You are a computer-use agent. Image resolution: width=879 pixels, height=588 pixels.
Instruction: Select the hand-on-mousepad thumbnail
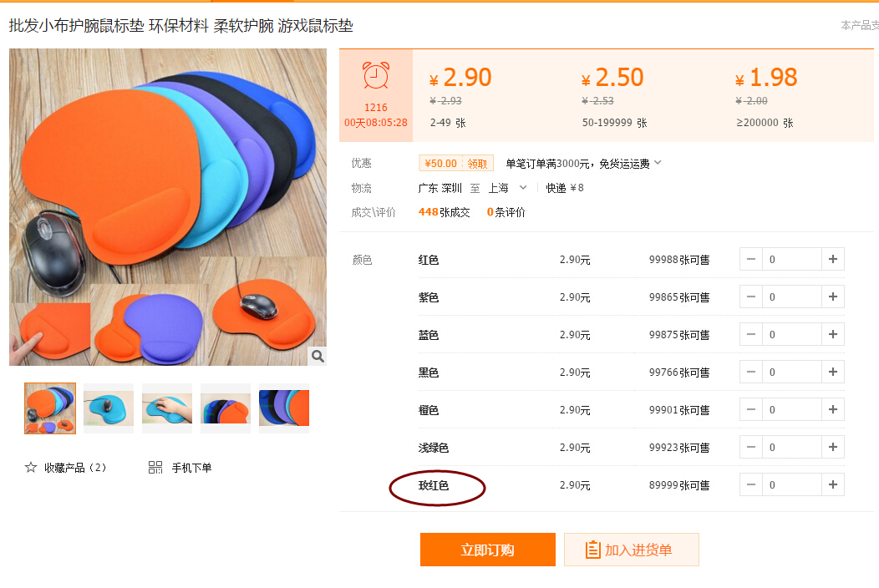tap(167, 408)
